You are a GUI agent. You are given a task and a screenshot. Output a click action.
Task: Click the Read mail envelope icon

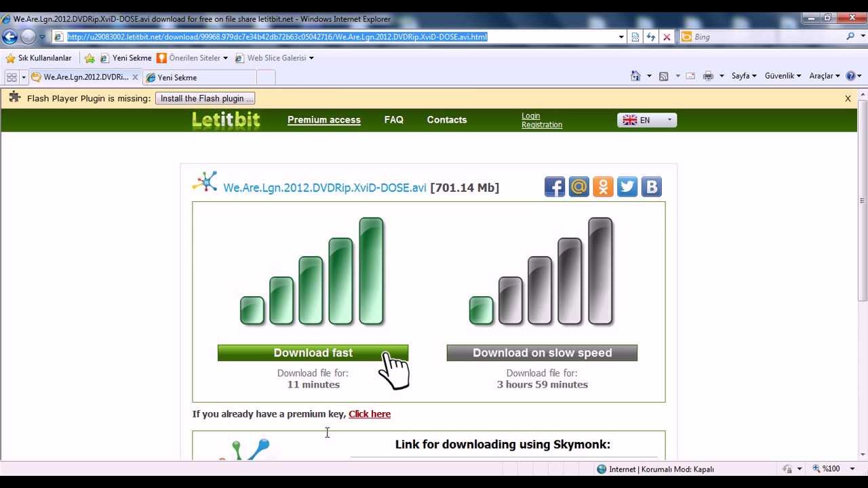pyautogui.click(x=690, y=76)
